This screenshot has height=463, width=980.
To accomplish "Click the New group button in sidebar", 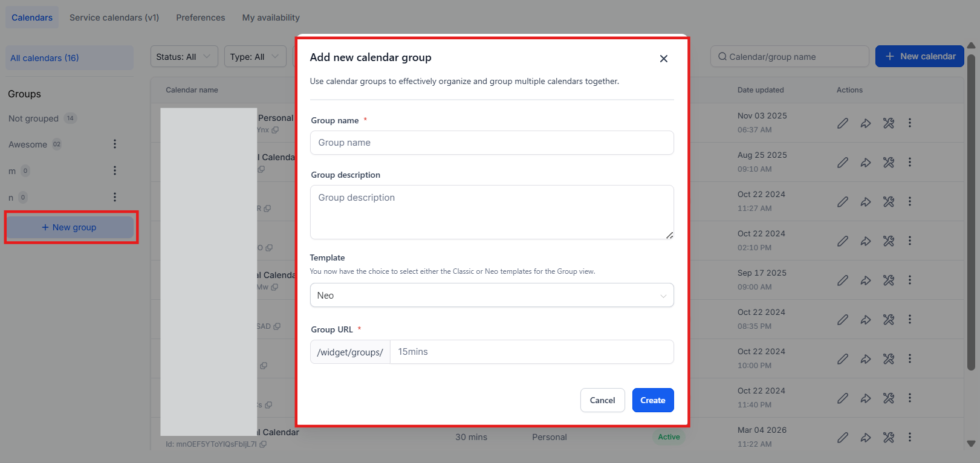I will pyautogui.click(x=70, y=227).
